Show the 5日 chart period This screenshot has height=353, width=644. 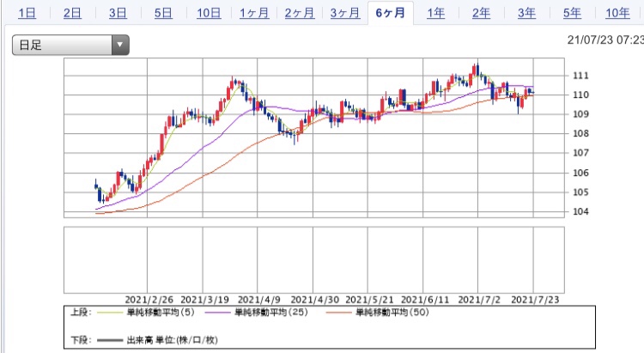click(x=163, y=13)
